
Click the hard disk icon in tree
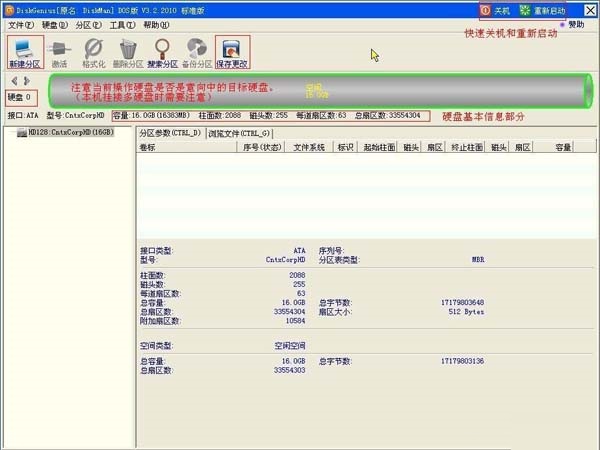(22, 132)
